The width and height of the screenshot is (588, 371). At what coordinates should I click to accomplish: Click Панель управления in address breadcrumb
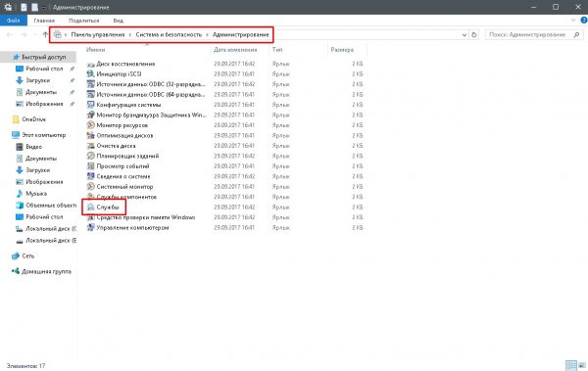click(98, 34)
